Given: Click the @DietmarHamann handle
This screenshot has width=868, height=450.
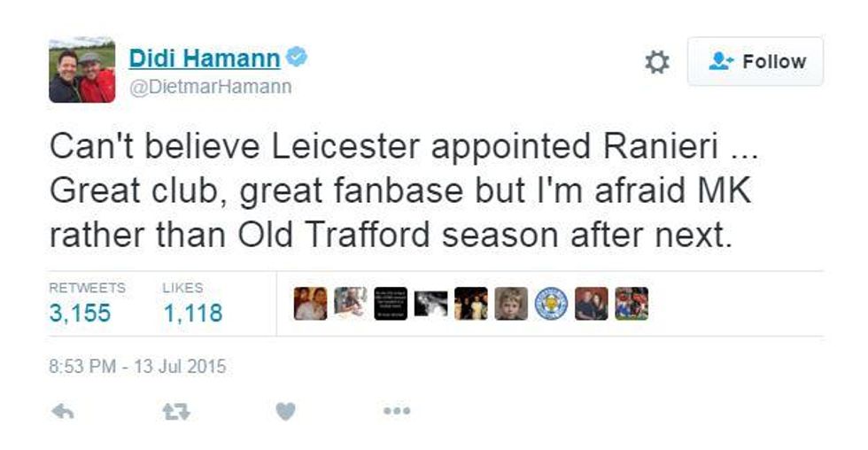Looking at the screenshot, I should pyautogui.click(x=211, y=87).
